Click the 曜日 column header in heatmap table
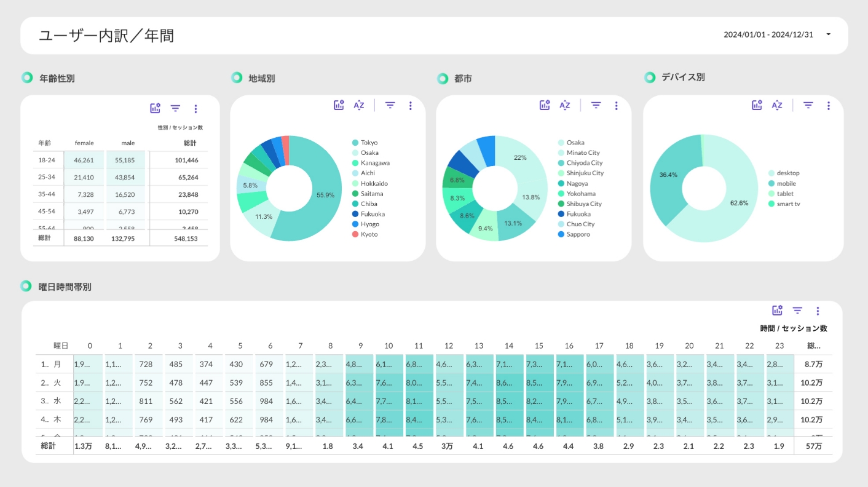 coord(60,346)
